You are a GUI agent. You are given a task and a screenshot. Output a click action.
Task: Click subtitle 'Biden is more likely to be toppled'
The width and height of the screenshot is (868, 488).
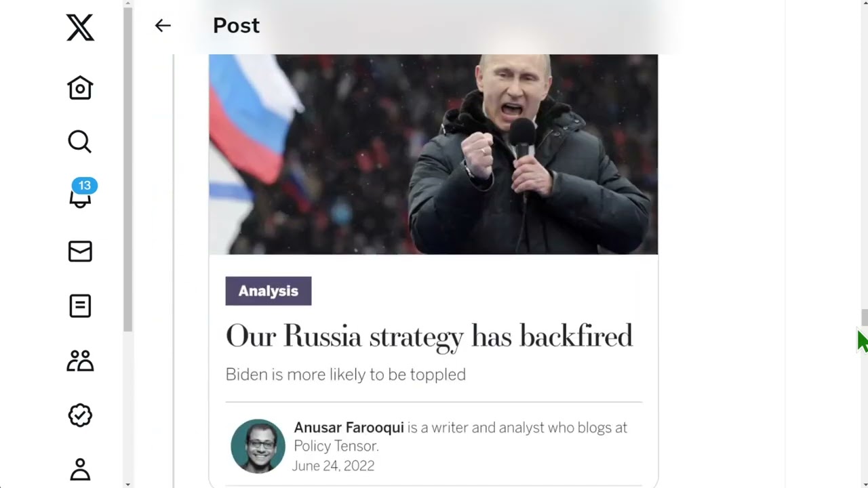pos(346,375)
